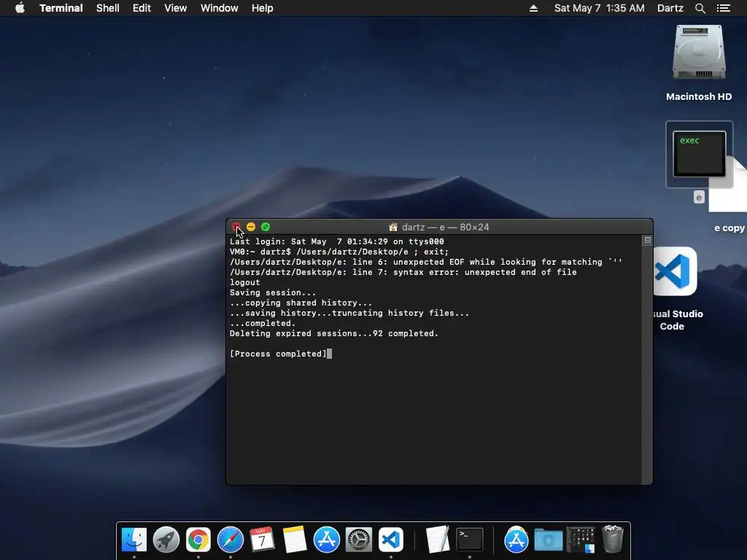
Task: Click the 'logout' line in Terminal
Action: click(245, 282)
